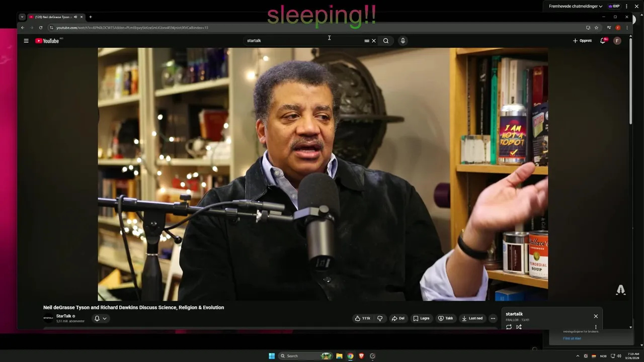Viewport: 644px width, 362px height.
Task: Open the YouTube guide hamburger menu
Action: (26, 41)
